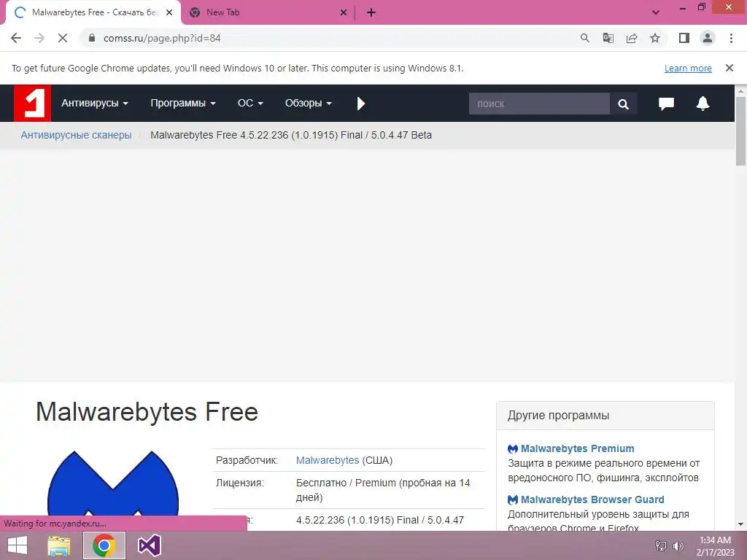Open Visual Studio from taskbar
The image size is (747, 560).
tap(149, 545)
